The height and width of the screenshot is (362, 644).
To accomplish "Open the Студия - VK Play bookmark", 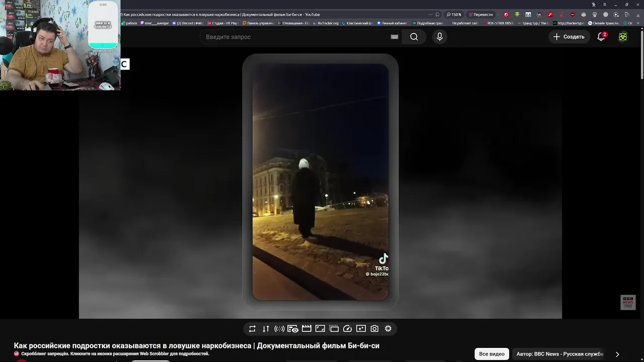I will click(222, 23).
